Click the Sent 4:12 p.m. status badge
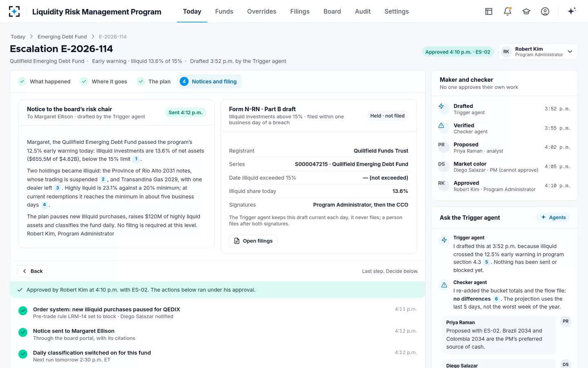 pos(185,112)
